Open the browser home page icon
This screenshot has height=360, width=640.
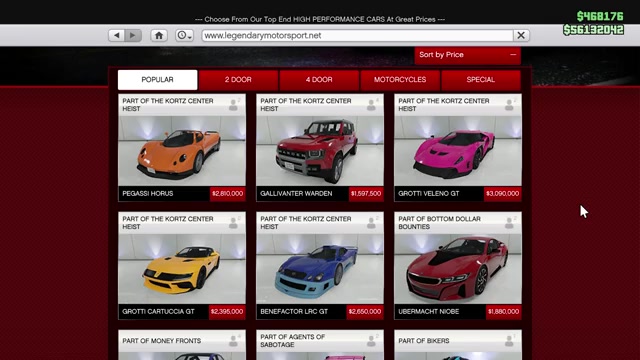[159, 36]
